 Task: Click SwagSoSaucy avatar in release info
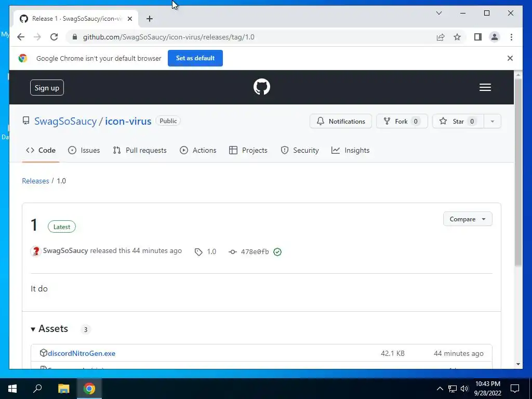36,251
